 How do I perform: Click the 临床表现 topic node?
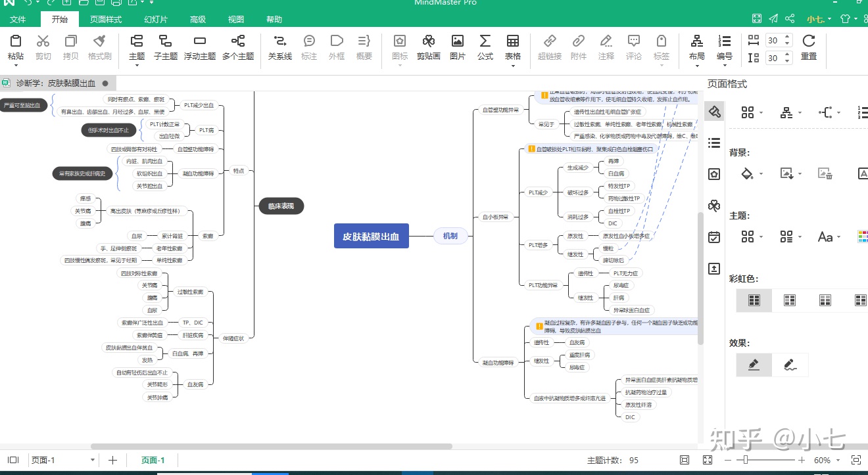[281, 206]
